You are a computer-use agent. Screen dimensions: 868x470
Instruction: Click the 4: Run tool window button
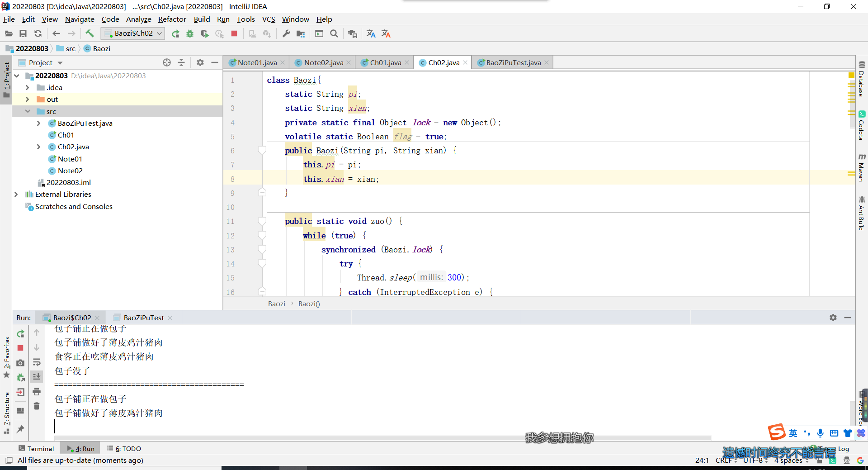[80, 448]
